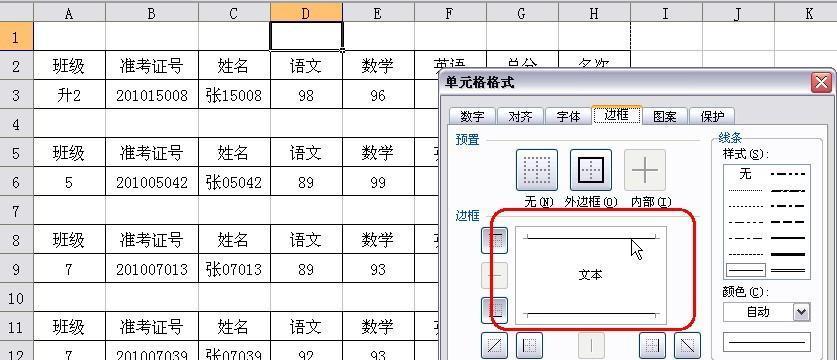Image resolution: width=837 pixels, height=360 pixels.
Task: Close the 单元格格式 dialog
Action: 820,82
